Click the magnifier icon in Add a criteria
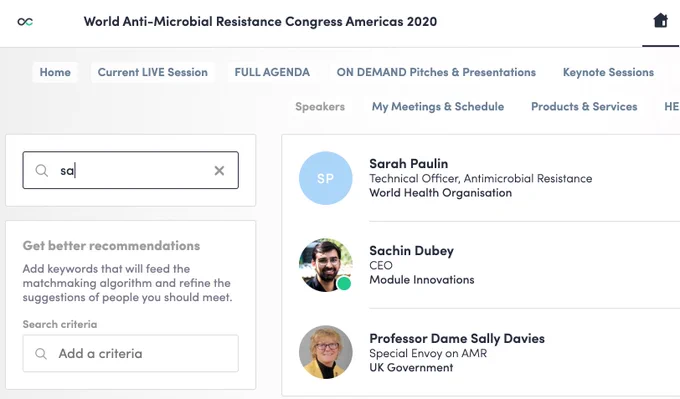This screenshot has width=680, height=399. [x=41, y=353]
